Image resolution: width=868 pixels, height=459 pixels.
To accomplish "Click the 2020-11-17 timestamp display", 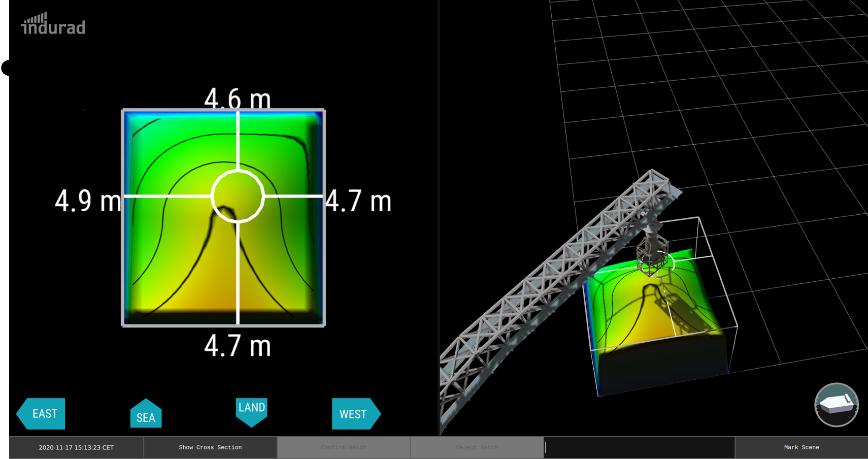I will pyautogui.click(x=76, y=447).
